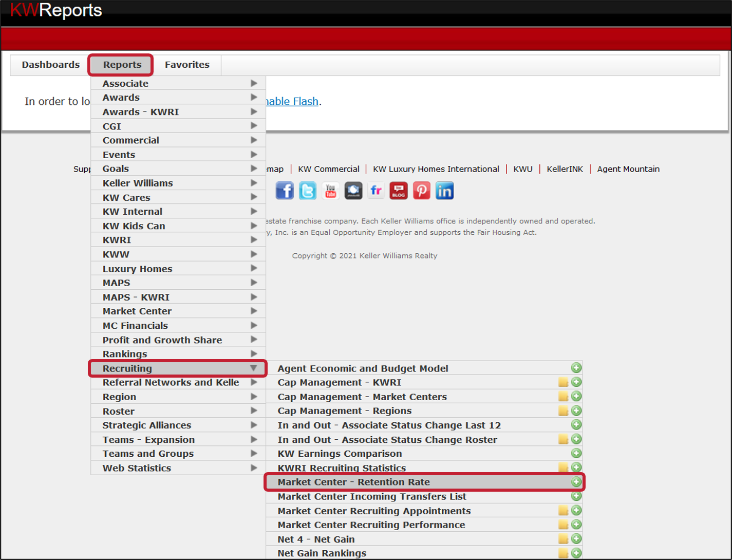Choose the Teams and Groups menu item
Screen dimensions: 732x560
(178, 453)
